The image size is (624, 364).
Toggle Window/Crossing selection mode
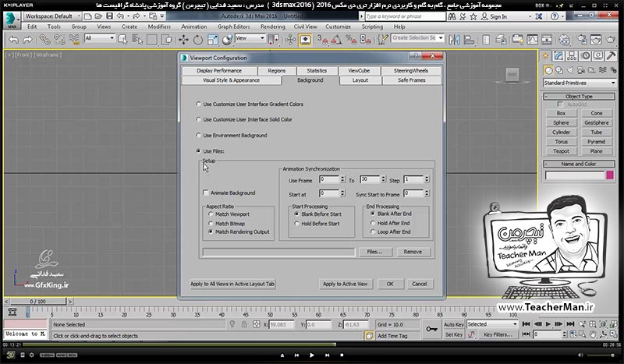168,39
